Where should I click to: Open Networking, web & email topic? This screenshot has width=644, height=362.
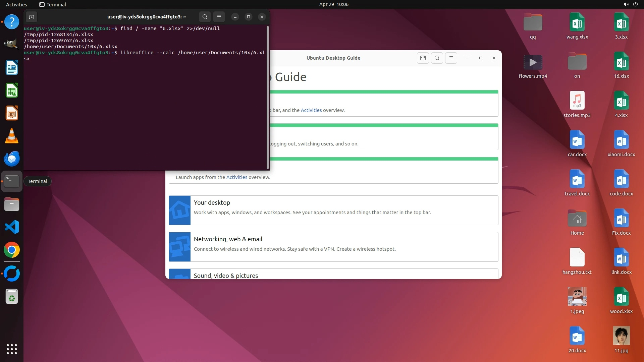(228, 239)
